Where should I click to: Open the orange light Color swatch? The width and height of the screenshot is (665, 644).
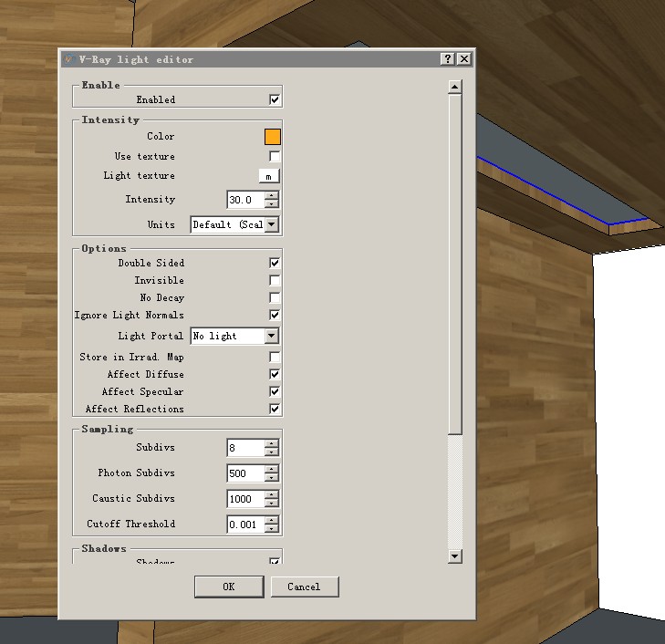tap(272, 137)
